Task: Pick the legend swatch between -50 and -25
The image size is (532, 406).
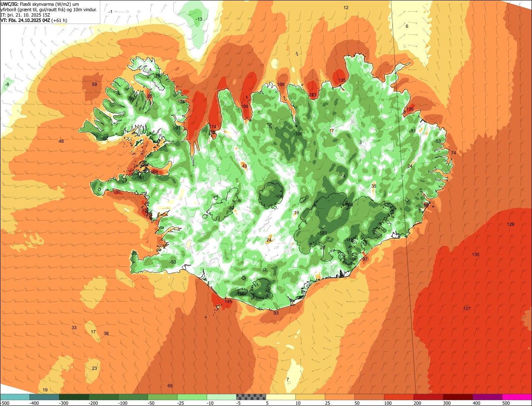Action: tap(163, 397)
